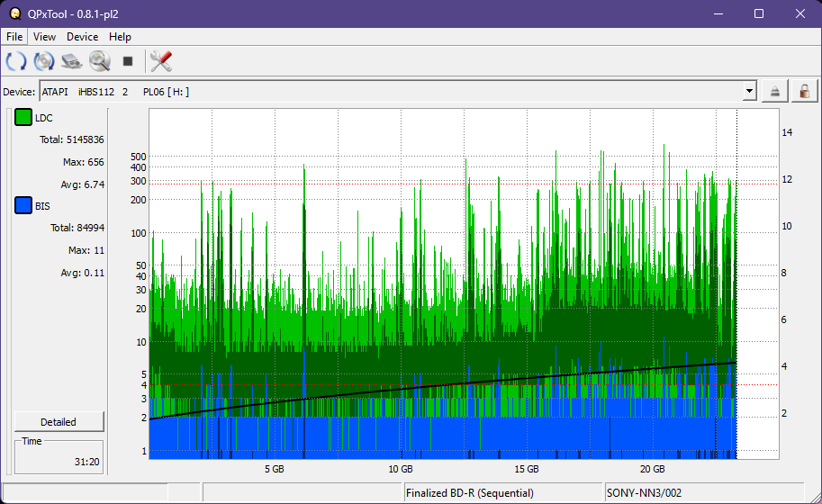This screenshot has width=822, height=504.
Task: Open the Help menu
Action: click(120, 37)
